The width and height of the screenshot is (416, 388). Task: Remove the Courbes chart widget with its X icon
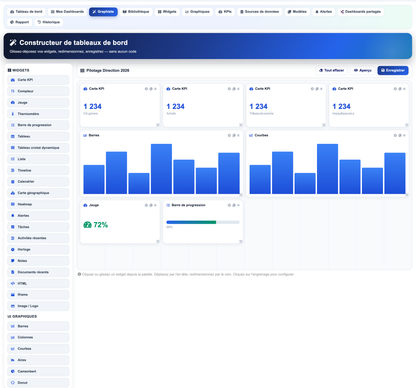click(x=404, y=135)
